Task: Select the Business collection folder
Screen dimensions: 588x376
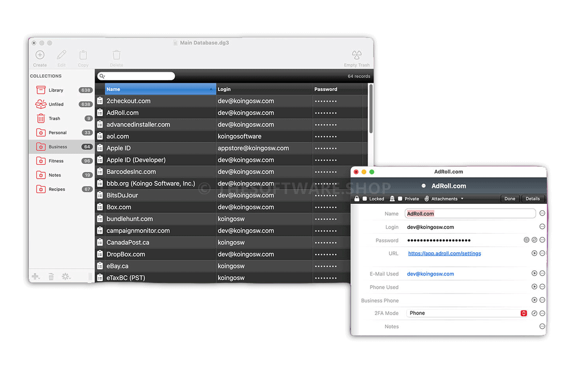Action: [62, 147]
